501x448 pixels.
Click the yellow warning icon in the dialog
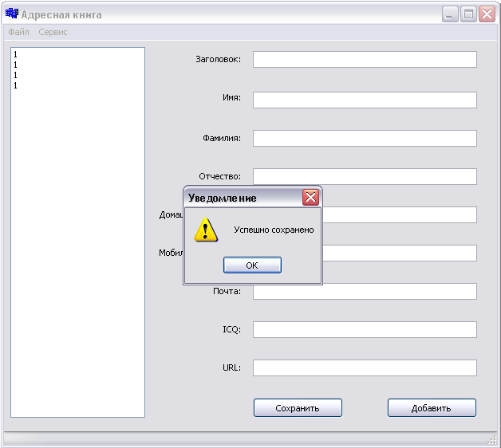(206, 230)
